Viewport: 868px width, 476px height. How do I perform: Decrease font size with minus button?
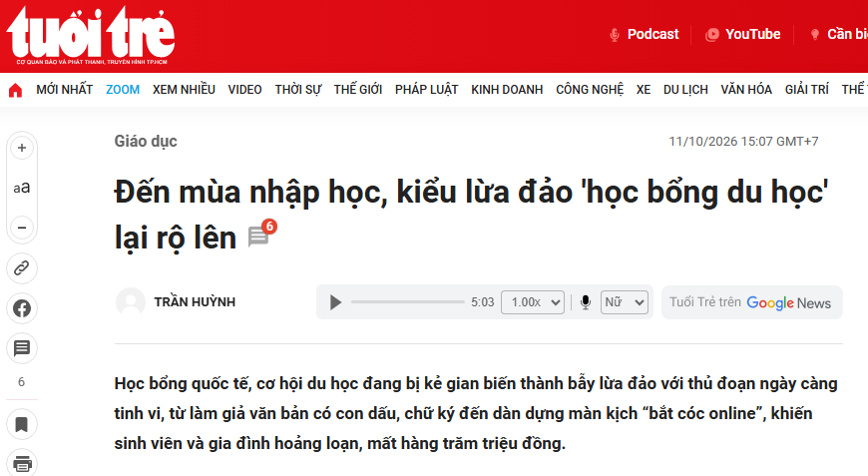pos(22,228)
